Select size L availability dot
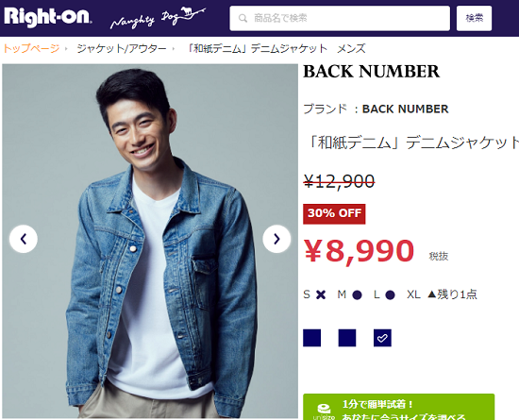Image resolution: width=519 pixels, height=420 pixels. click(391, 294)
